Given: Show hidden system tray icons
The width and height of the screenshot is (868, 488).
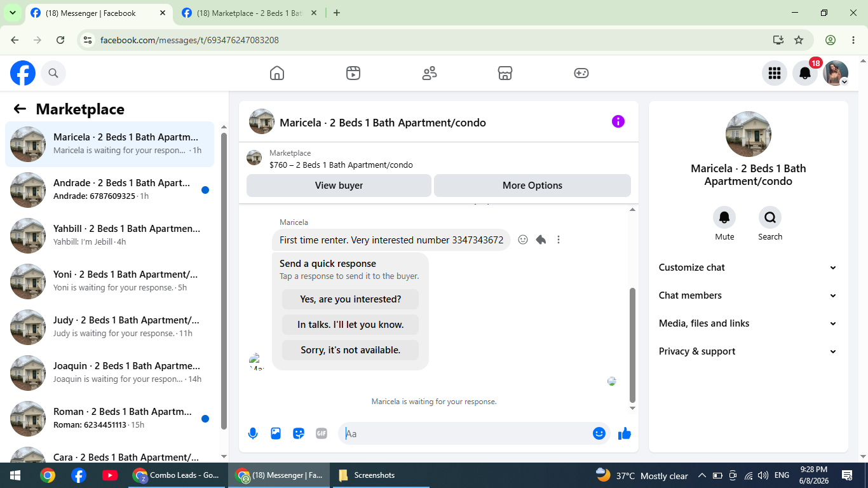Looking at the screenshot, I should (x=702, y=475).
